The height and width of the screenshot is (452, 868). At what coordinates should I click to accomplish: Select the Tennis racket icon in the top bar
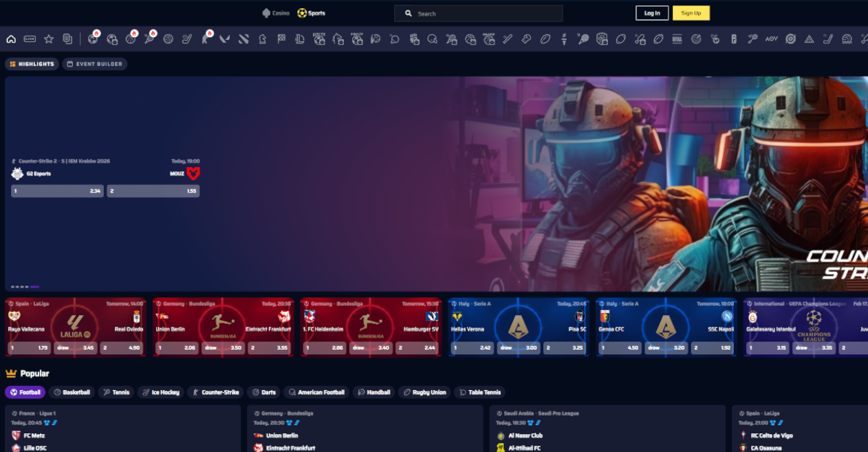(x=150, y=39)
